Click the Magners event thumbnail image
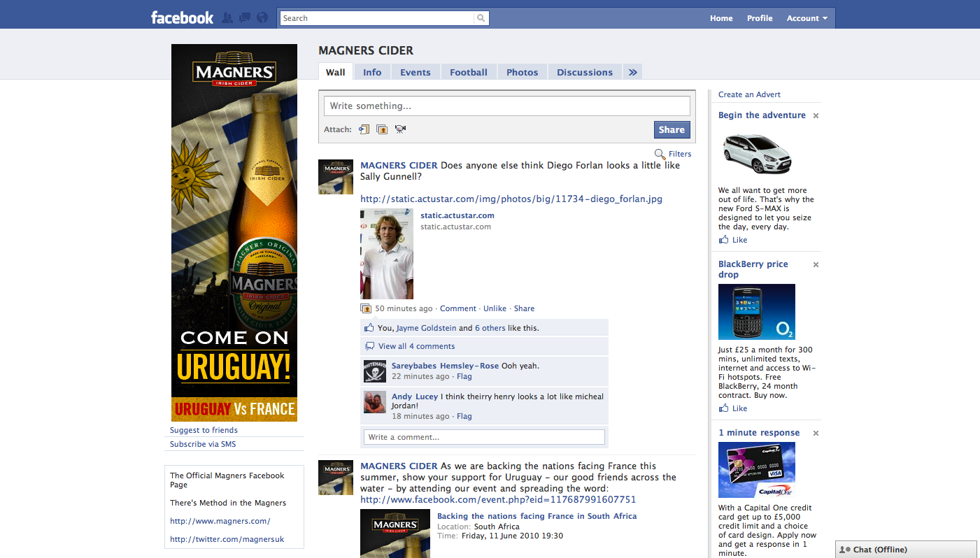The image size is (980, 558). (395, 534)
